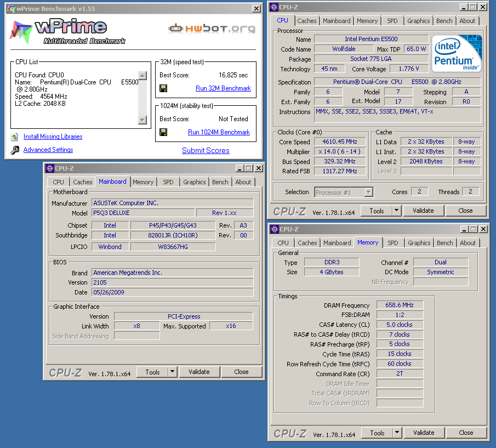Select About tab in Memory window

(468, 243)
